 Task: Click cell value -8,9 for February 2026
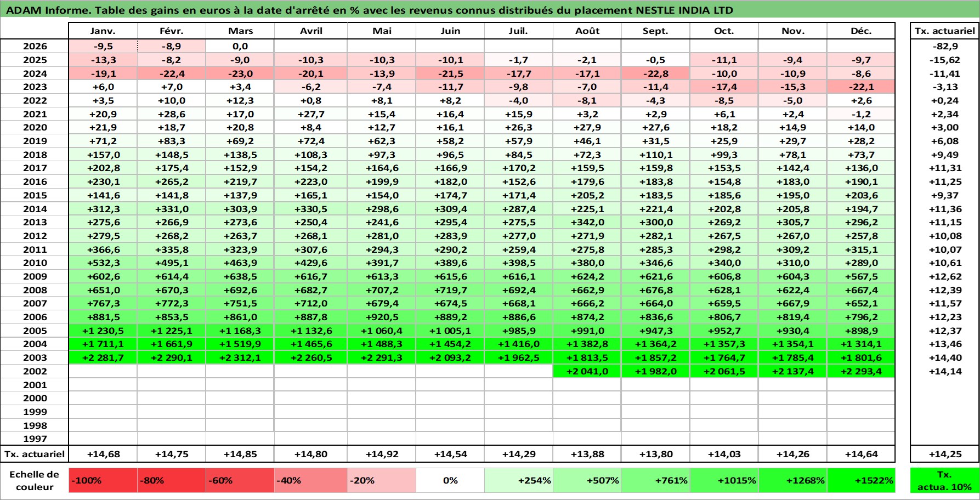(x=172, y=46)
